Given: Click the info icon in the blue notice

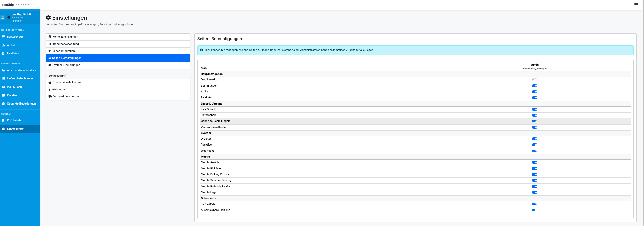Looking at the screenshot, I should click(x=202, y=50).
